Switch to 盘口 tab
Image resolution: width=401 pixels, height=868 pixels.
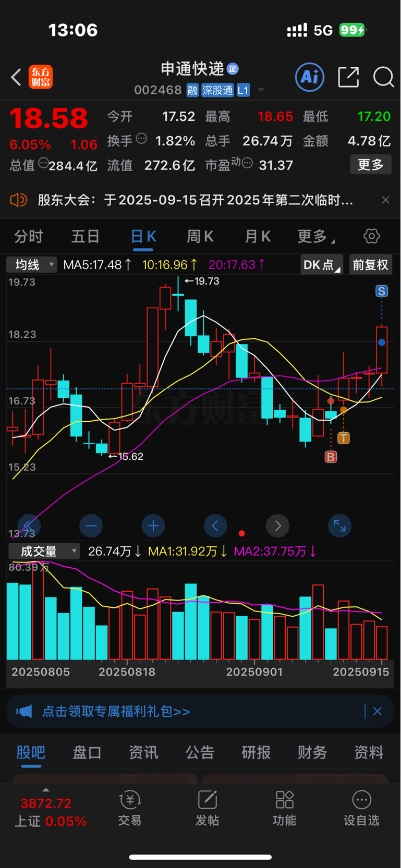coord(87,752)
